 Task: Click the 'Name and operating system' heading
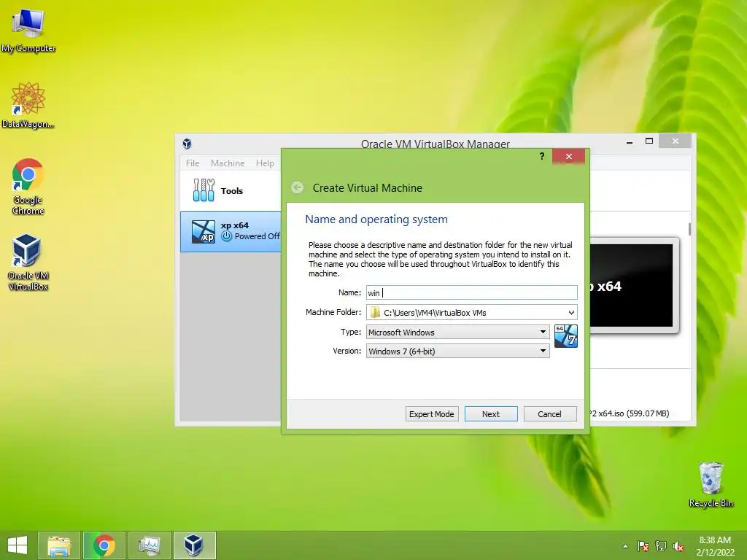coord(376,219)
